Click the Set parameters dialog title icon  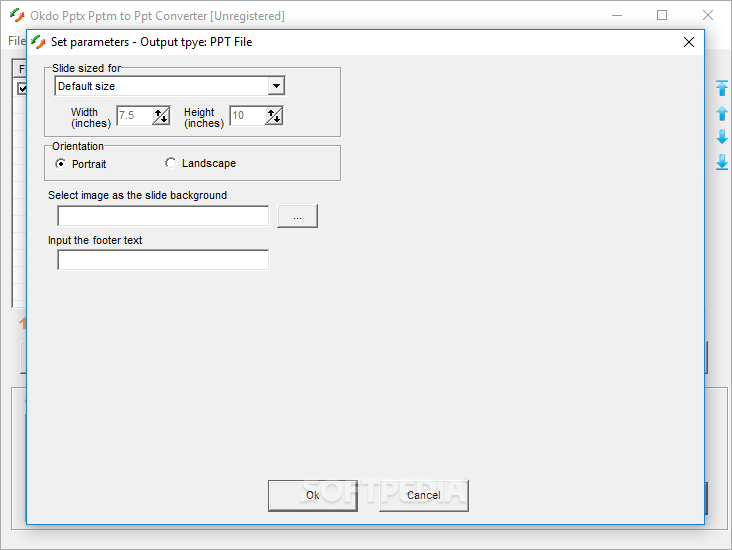(x=38, y=42)
